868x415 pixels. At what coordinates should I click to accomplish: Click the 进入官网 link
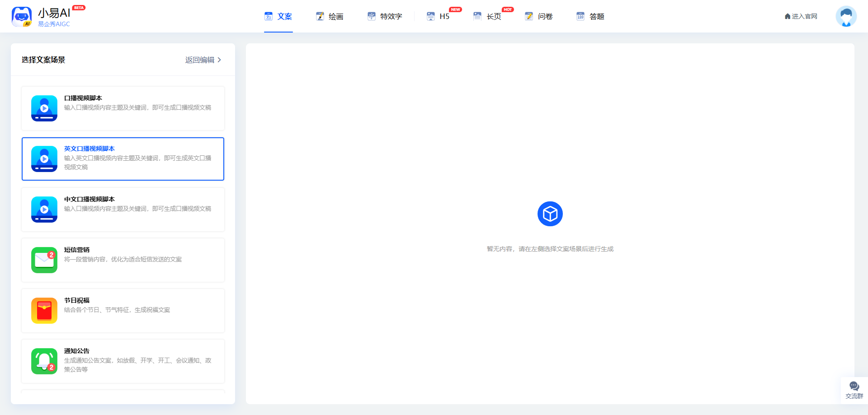801,17
